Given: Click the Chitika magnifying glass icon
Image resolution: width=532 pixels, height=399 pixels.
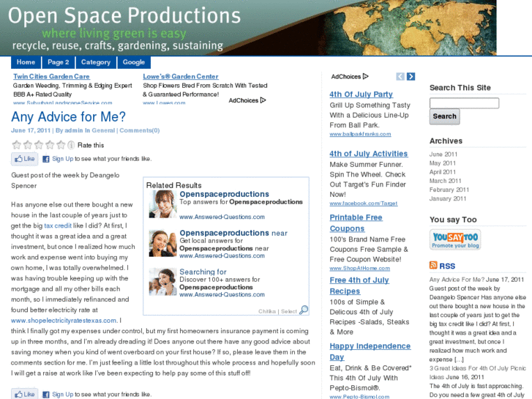Looking at the screenshot, I should tap(304, 310).
